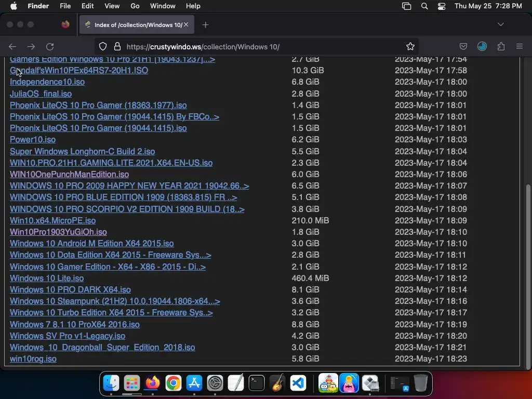Select the 10.3 GiB size value

tap(308, 70)
